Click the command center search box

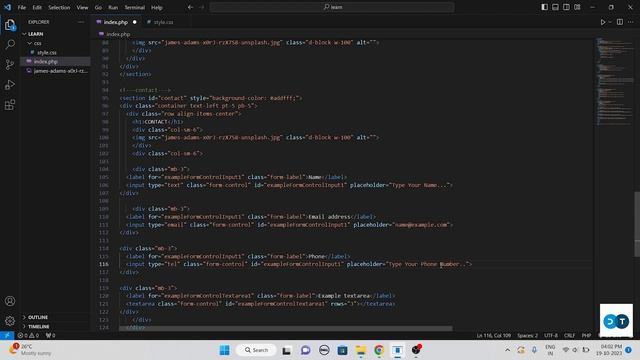[332, 7]
